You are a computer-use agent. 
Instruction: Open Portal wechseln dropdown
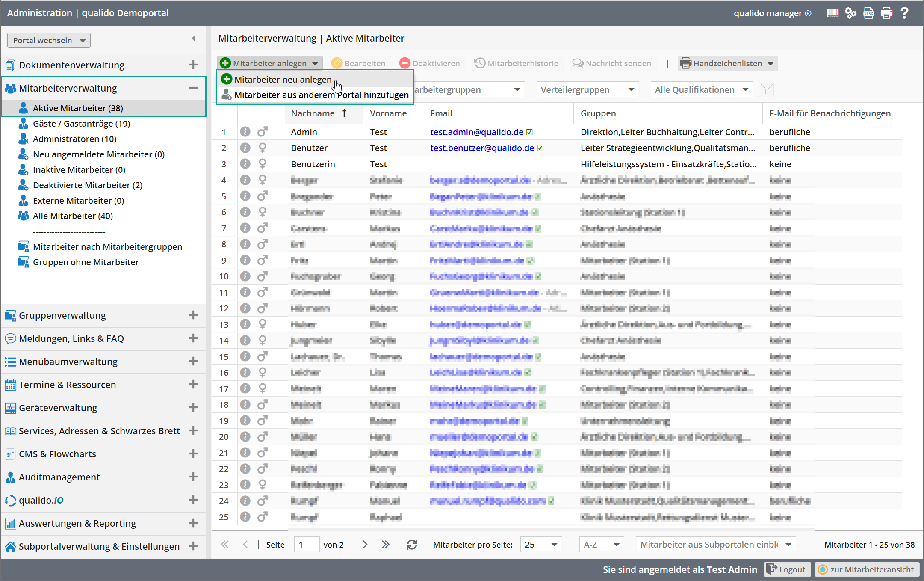[x=49, y=40]
